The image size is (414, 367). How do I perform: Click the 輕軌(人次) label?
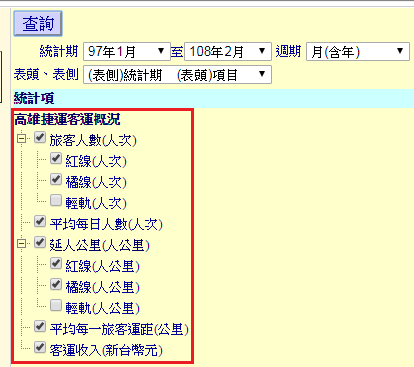pyautogui.click(x=96, y=203)
